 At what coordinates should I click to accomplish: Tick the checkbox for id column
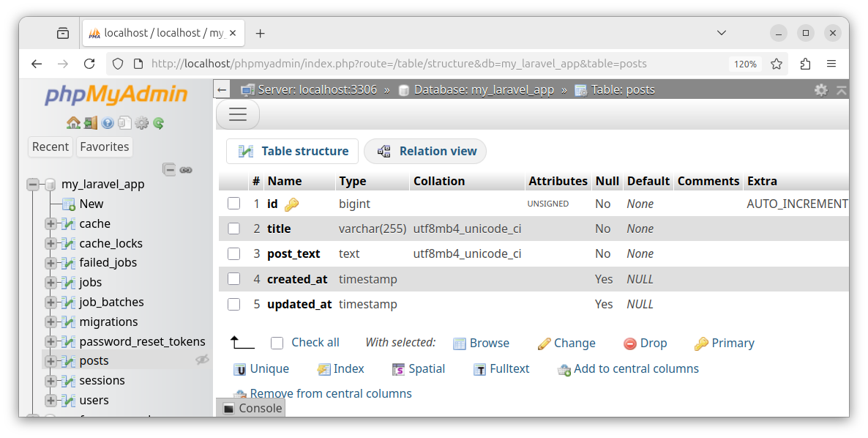(x=234, y=204)
